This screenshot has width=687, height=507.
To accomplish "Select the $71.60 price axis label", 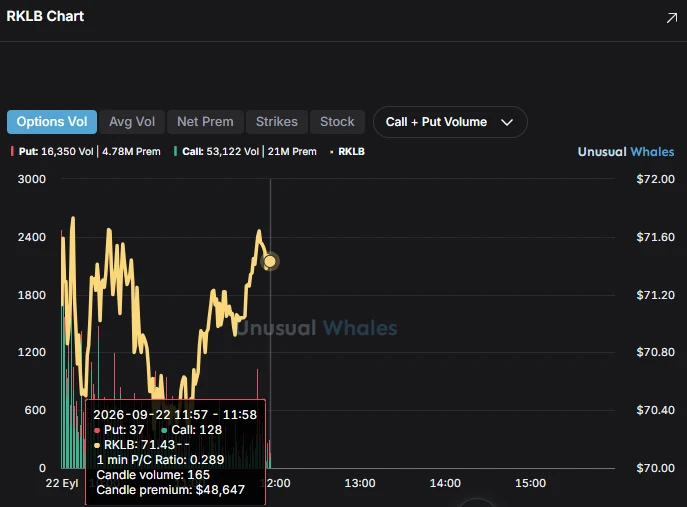I will 655,237.
